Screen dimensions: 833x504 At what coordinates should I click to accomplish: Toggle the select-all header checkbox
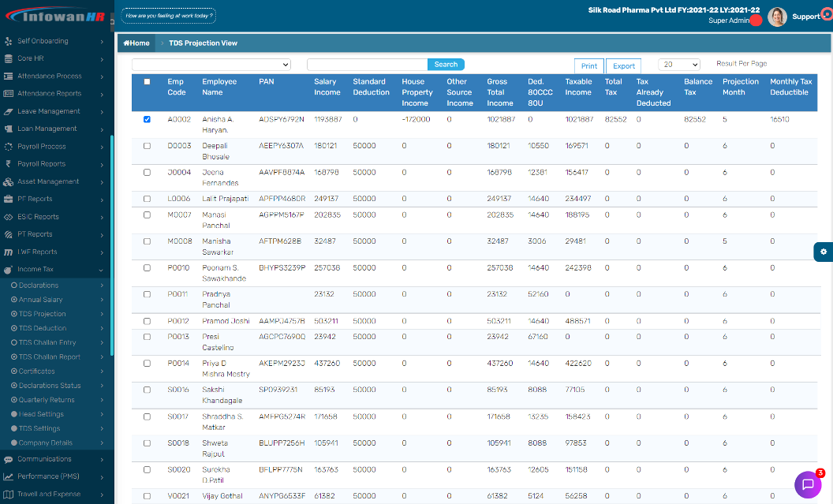148,81
